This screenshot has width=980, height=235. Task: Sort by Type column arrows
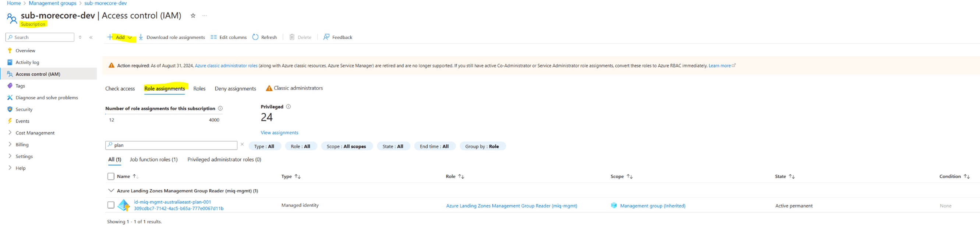(x=297, y=176)
